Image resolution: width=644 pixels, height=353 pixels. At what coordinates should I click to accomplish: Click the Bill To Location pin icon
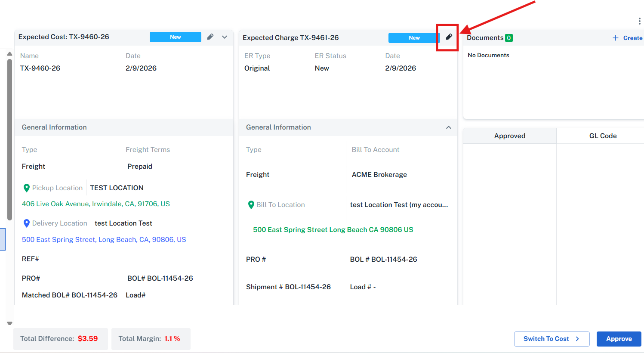pos(251,205)
